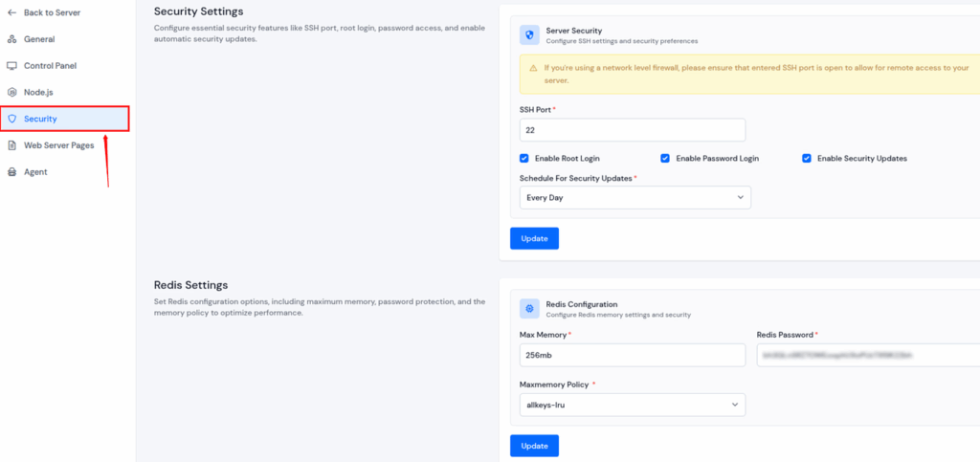Click the Back to Server arrow icon
Image resolution: width=980 pixels, height=462 pixels.
pos(11,12)
